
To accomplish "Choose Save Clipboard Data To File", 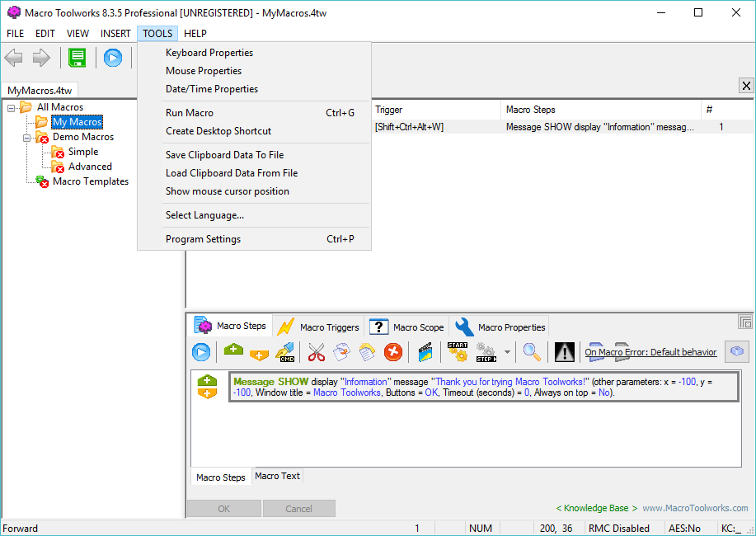I will pyautogui.click(x=254, y=155).
